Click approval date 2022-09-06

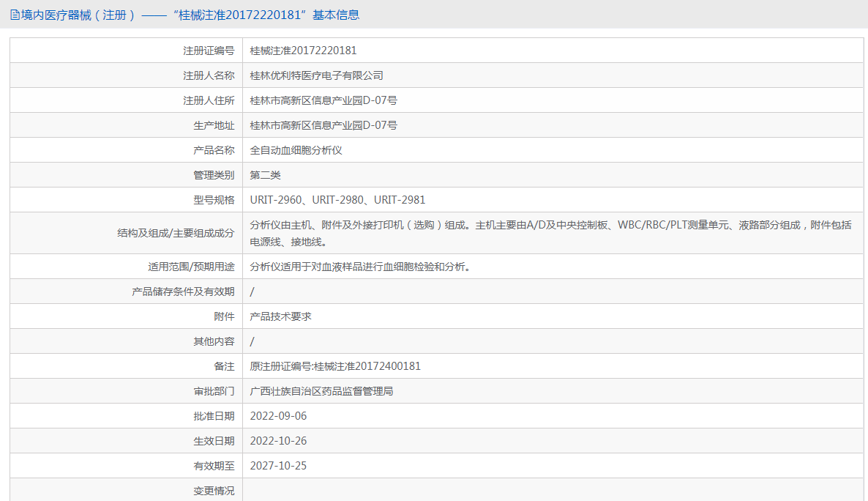click(278, 416)
